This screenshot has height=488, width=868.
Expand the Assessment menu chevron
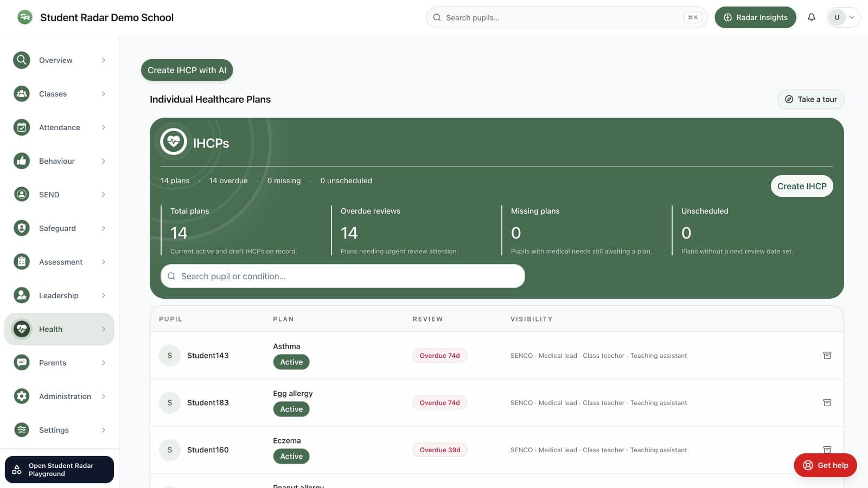coord(104,262)
